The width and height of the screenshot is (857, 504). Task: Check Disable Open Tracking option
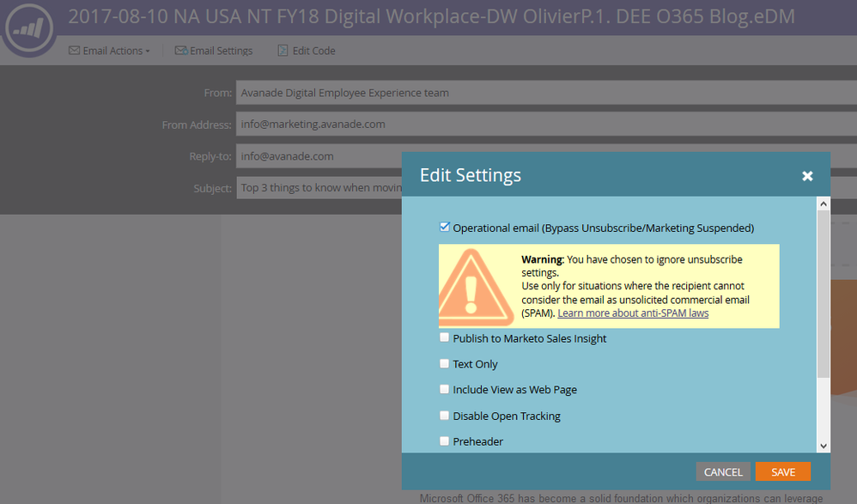[444, 416]
